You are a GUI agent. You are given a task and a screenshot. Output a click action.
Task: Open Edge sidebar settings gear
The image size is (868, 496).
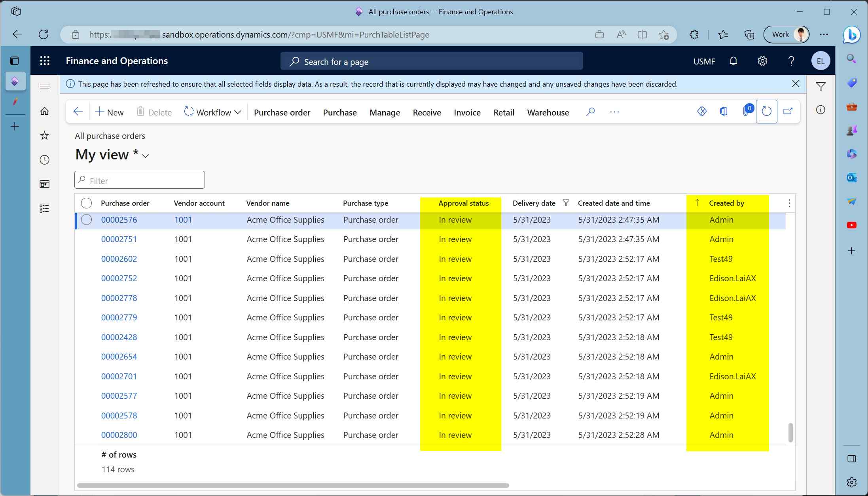[852, 482]
